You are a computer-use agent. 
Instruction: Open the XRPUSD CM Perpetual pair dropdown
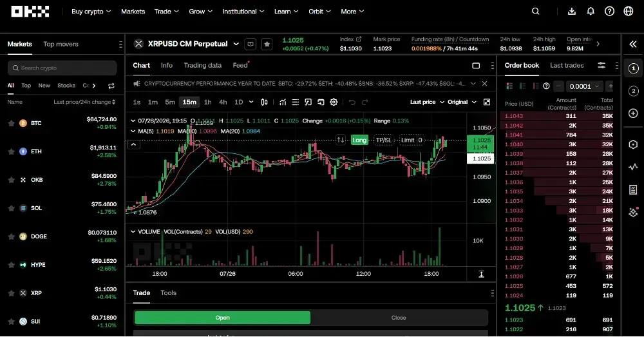coord(236,44)
